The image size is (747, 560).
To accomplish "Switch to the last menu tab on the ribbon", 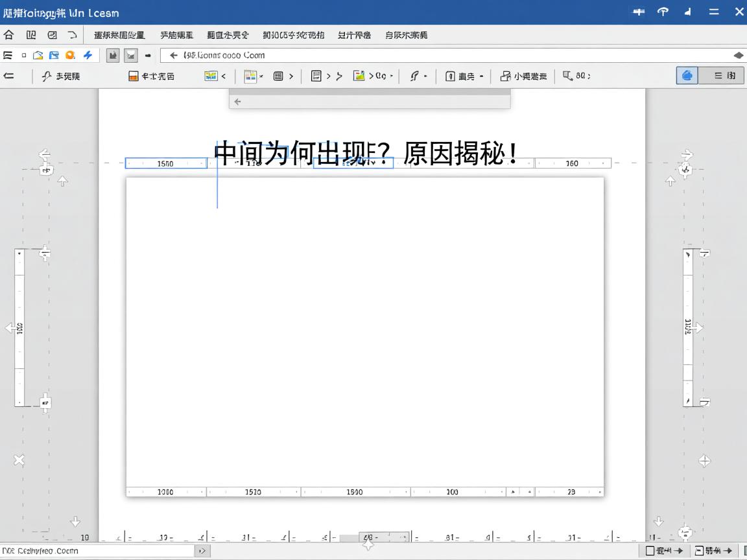I will point(405,35).
